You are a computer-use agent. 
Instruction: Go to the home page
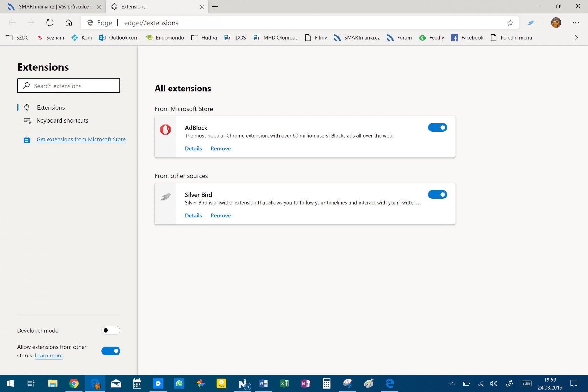(x=69, y=23)
